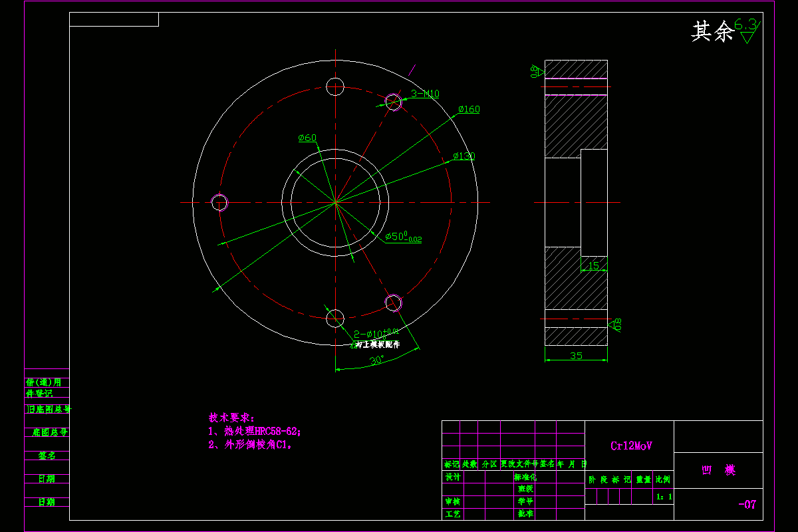Click the 旧底图总号 margin label
This screenshot has width=798, height=532.
47,410
